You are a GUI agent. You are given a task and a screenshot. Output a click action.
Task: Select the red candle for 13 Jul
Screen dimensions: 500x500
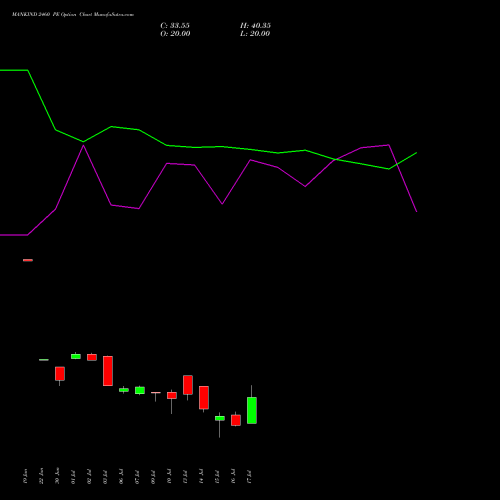[x=188, y=385]
